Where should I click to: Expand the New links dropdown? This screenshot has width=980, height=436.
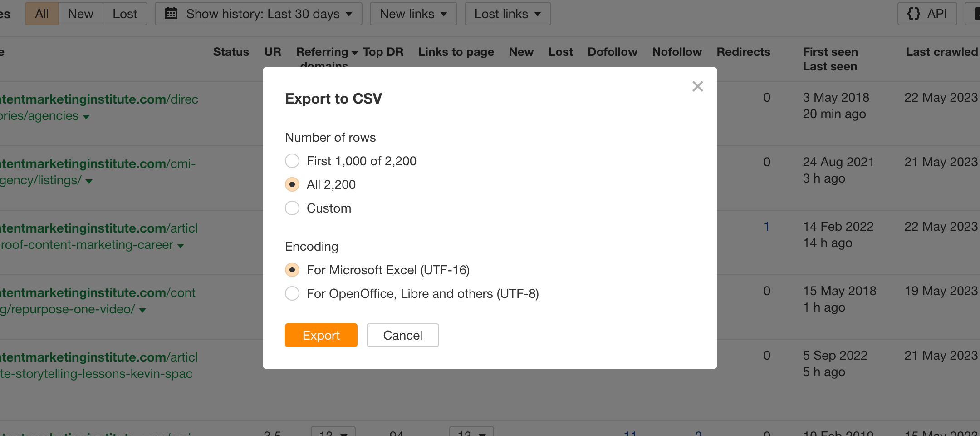[x=413, y=14]
